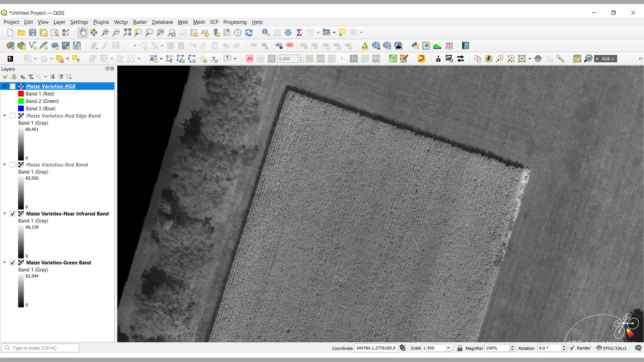Enable Maize Varieties-Red Edge Band layer checkbox

click(x=12, y=116)
